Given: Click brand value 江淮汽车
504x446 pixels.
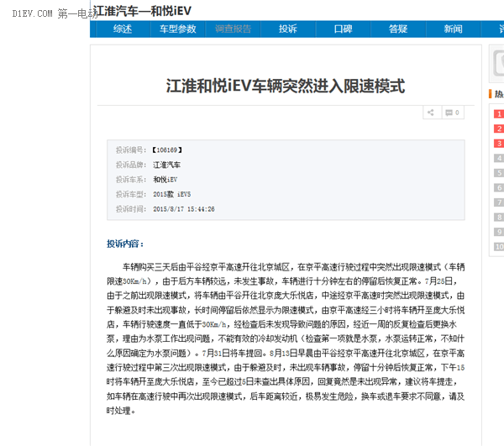Looking at the screenshot, I should 166,165.
